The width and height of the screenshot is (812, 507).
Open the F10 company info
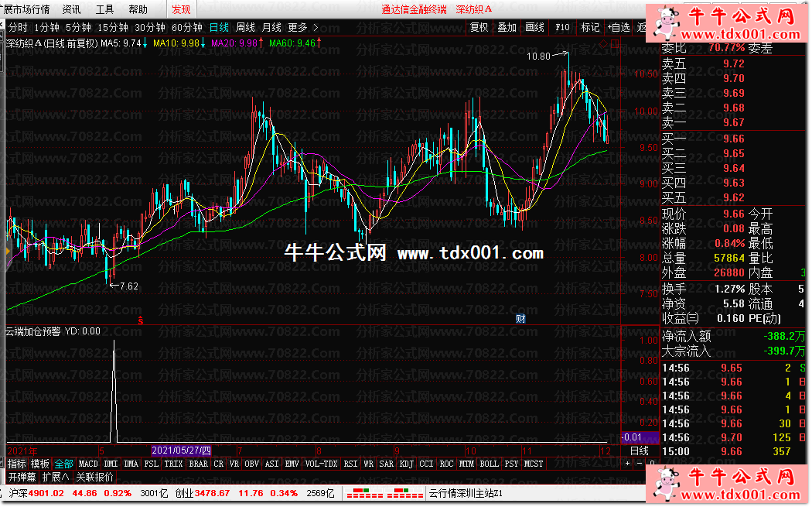tap(562, 27)
